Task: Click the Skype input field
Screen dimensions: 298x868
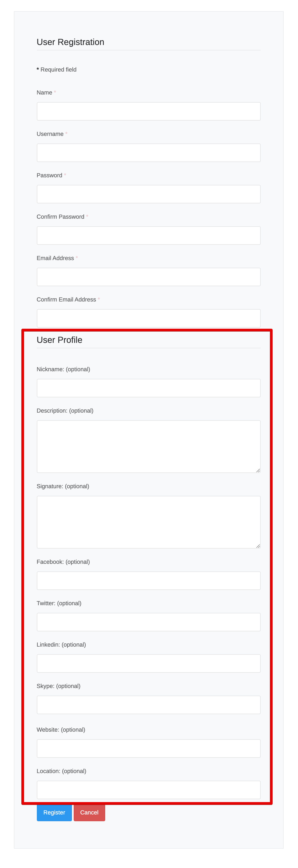Action: [x=149, y=705]
